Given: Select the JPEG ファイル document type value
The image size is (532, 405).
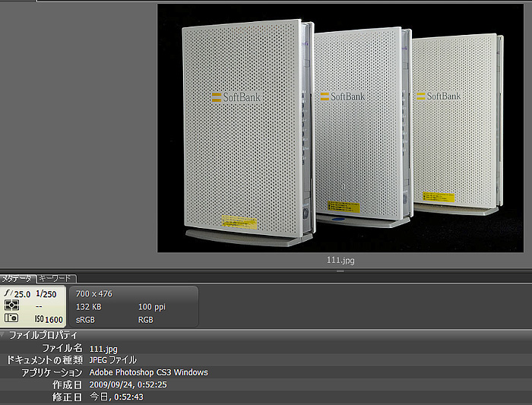Looking at the screenshot, I should [113, 360].
